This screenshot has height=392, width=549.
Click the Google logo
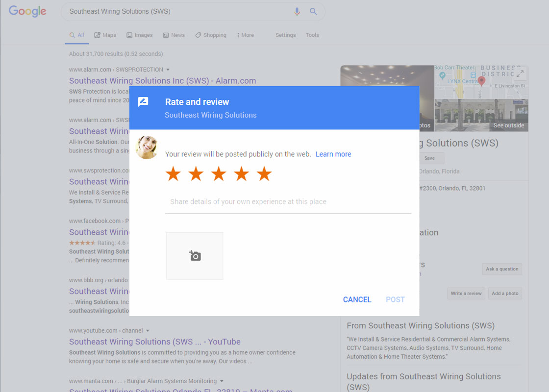pyautogui.click(x=27, y=11)
